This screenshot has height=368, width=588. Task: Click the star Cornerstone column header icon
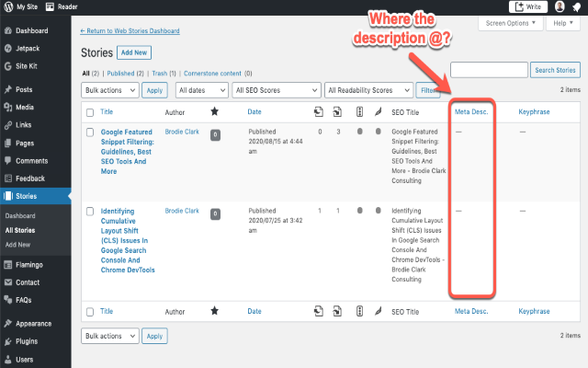(x=214, y=112)
